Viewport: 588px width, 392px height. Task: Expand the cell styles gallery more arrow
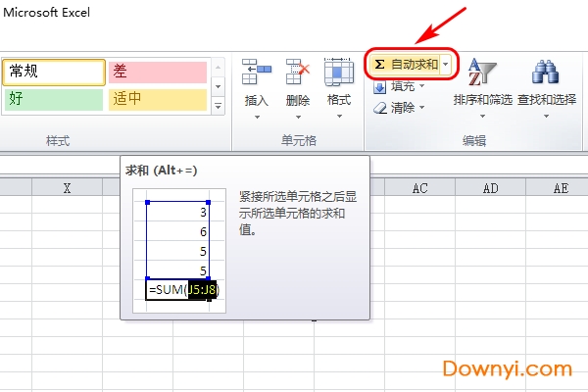(218, 106)
